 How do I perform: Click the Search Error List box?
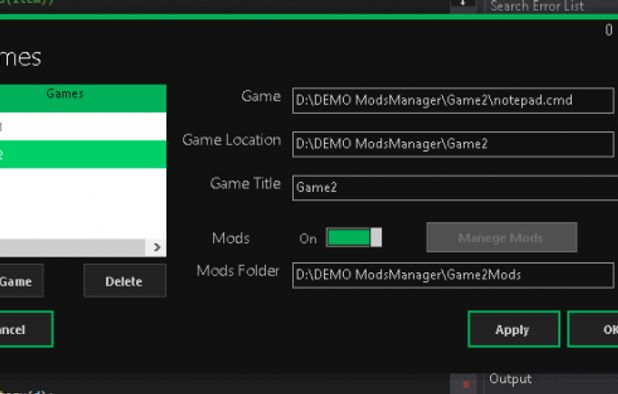550,6
